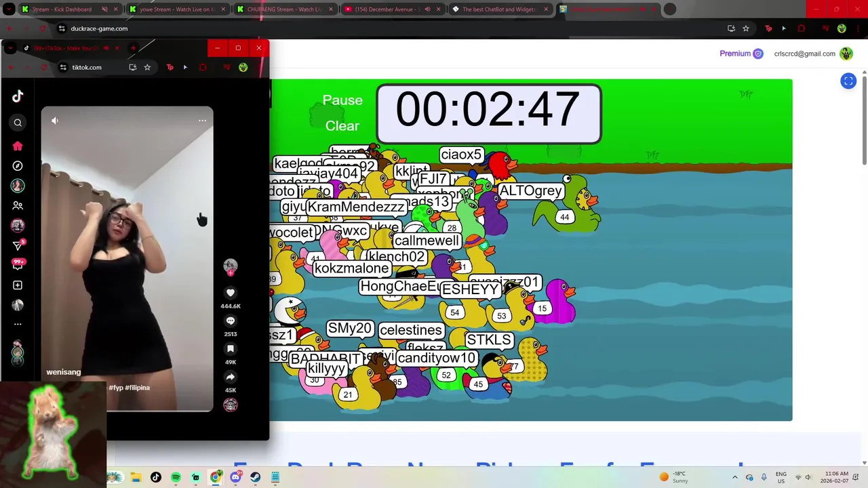Open the TikTok logo home link

18,96
